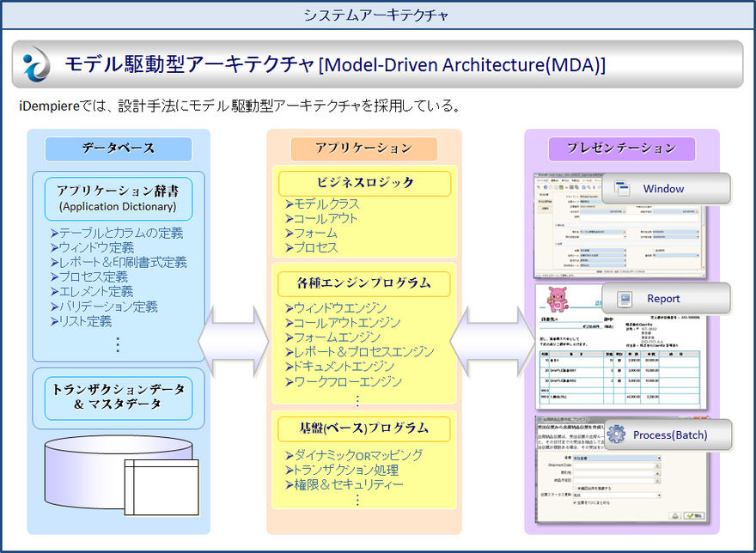Image resolution: width=756 pixels, height=553 pixels.
Task: Click the Process(Batch) labeled button
Action: tap(670, 435)
